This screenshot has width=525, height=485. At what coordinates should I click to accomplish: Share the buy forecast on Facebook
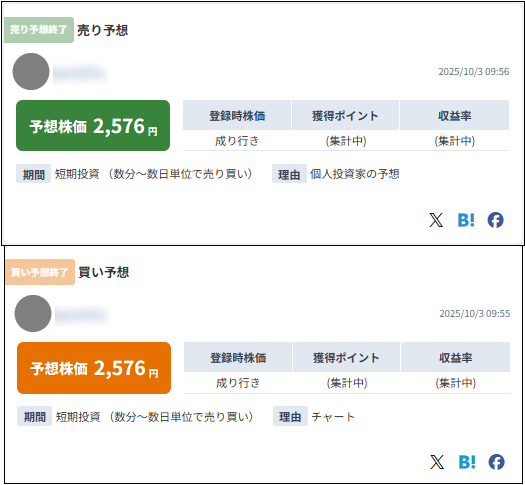497,462
